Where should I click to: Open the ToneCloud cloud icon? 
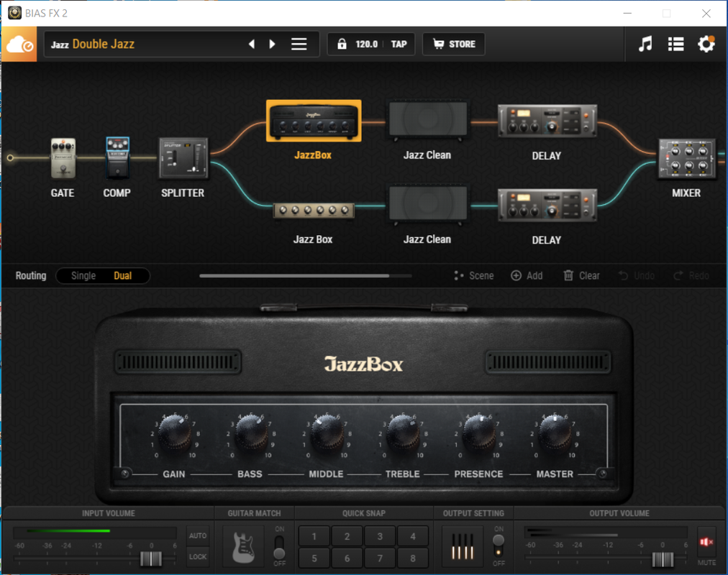click(x=19, y=45)
